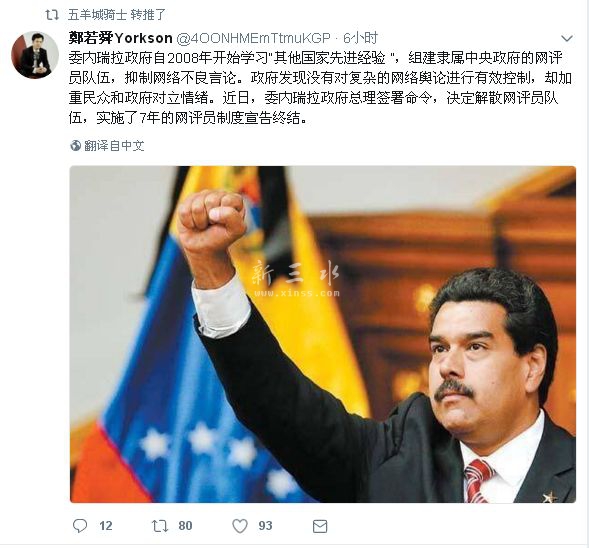Viewport: 589px width, 548px height.
Task: Open the attached photo of man with raised fist
Action: click(x=323, y=334)
